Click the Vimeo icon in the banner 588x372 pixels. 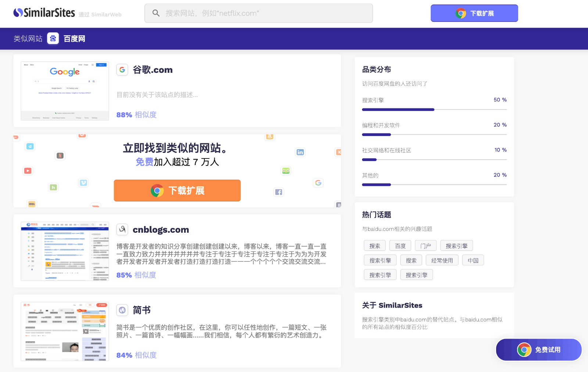coord(83,183)
